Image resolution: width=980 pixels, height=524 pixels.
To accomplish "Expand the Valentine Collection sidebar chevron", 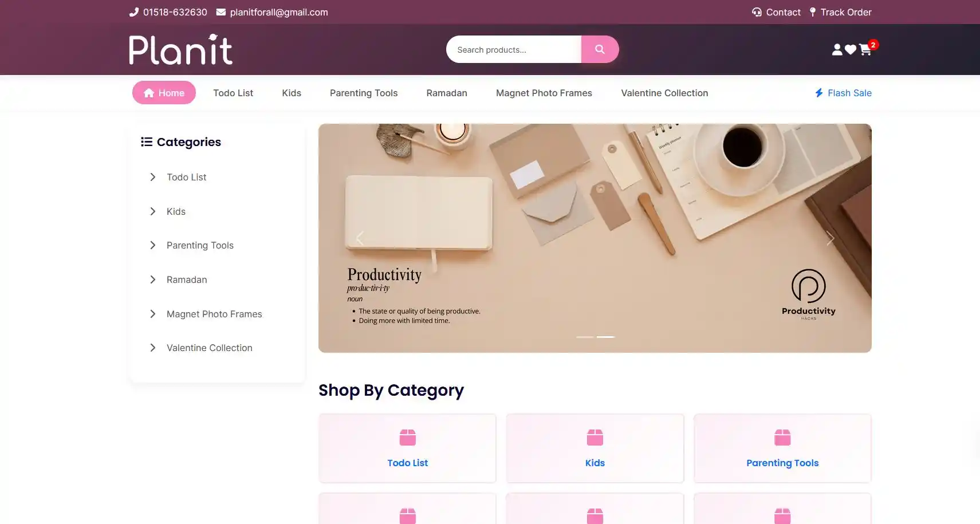I will (152, 348).
